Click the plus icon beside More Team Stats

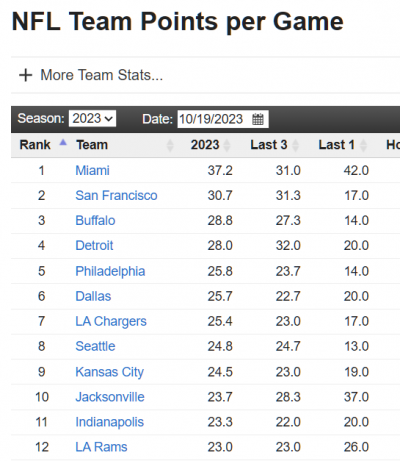pos(26,75)
